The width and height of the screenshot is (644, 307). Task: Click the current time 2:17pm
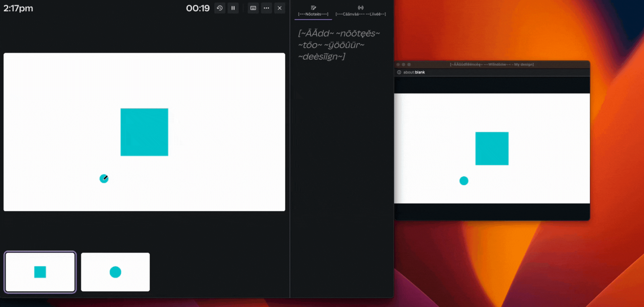coord(18,8)
